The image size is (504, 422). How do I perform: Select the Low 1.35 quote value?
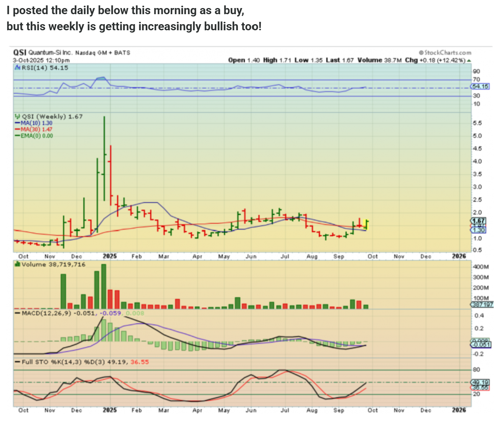pos(309,60)
